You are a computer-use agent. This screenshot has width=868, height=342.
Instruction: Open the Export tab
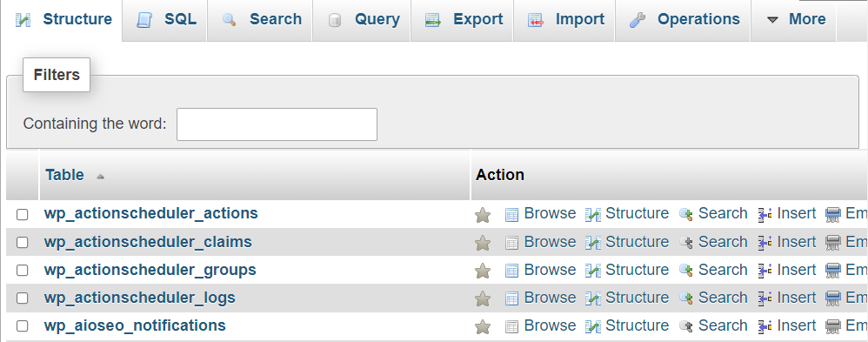pyautogui.click(x=462, y=20)
